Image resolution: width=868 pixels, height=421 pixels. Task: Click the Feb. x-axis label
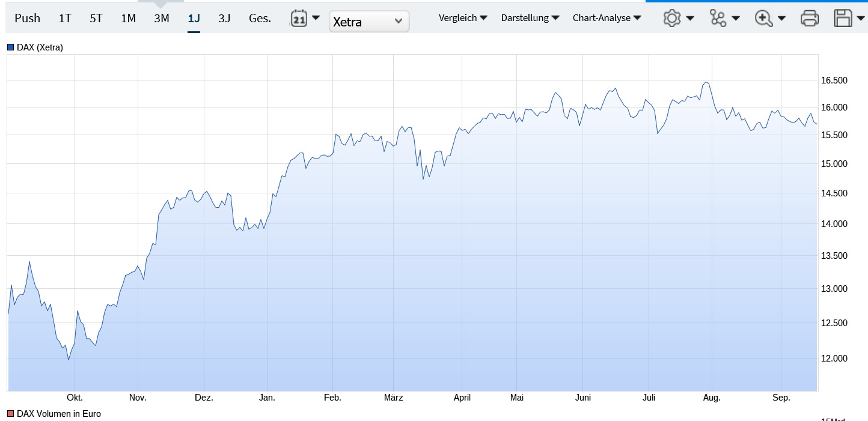(332, 398)
